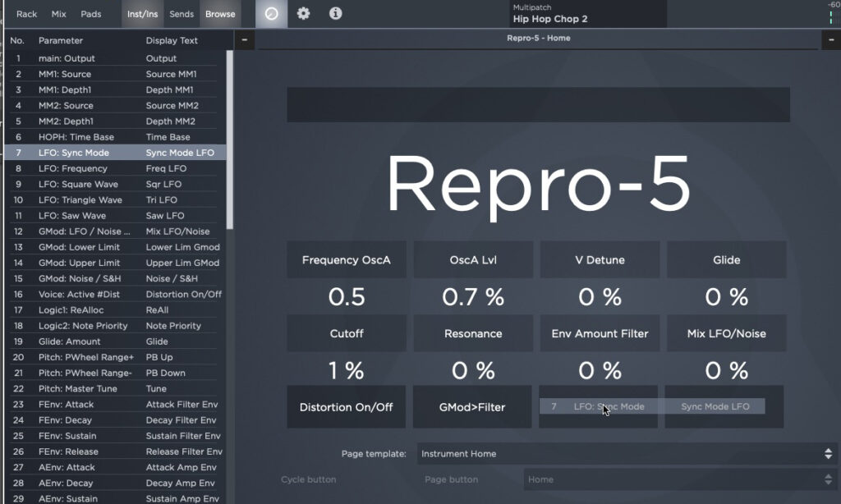Select the Inst/Ins tab
Image resolution: width=841 pixels, height=504 pixels.
click(142, 14)
